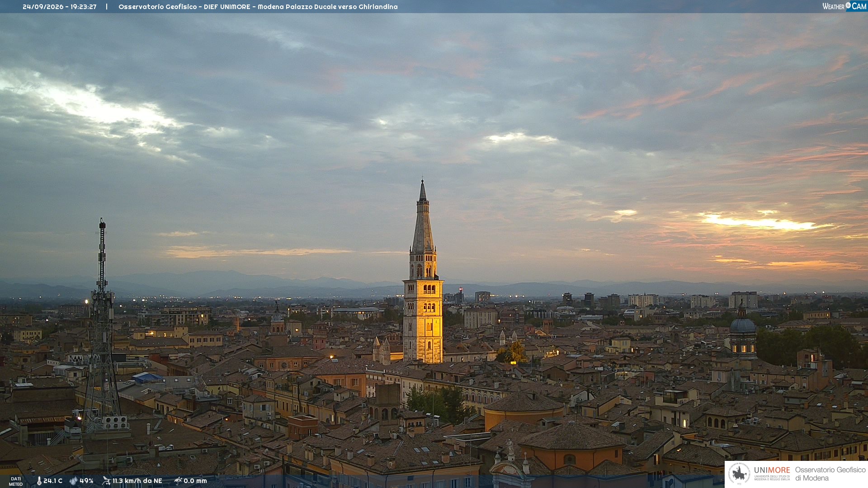The image size is (868, 488).
Task: Click the domed church on the right
Action: (x=742, y=332)
